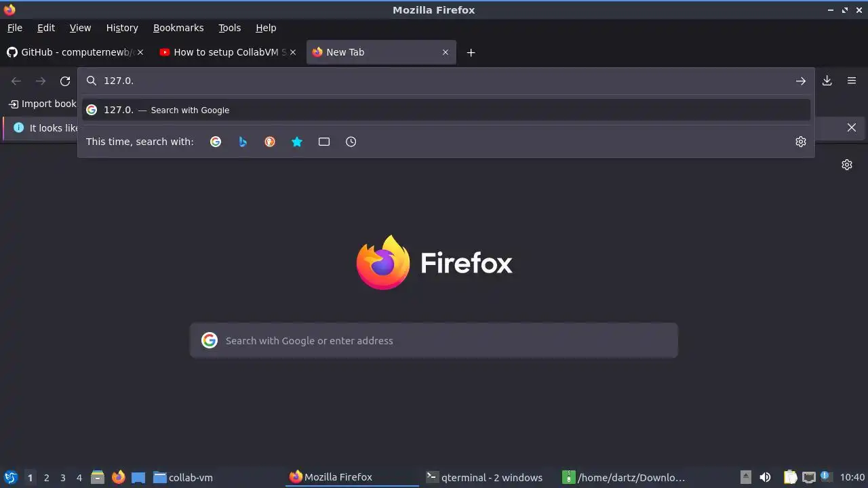Click the Go arrow in address bar
This screenshot has height=488, width=868.
pos(801,81)
